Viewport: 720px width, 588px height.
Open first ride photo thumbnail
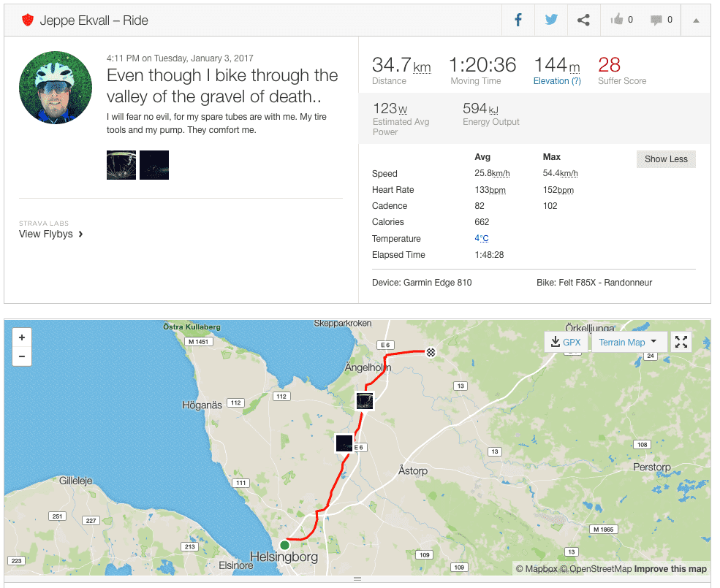tap(121, 165)
